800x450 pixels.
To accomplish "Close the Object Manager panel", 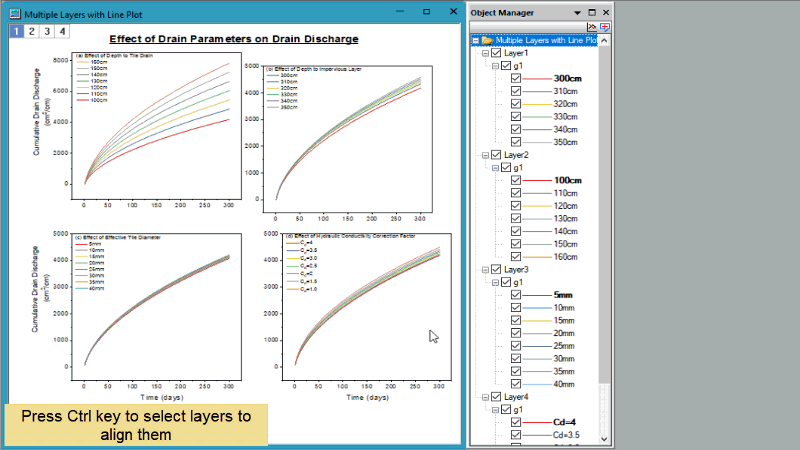I will point(605,12).
